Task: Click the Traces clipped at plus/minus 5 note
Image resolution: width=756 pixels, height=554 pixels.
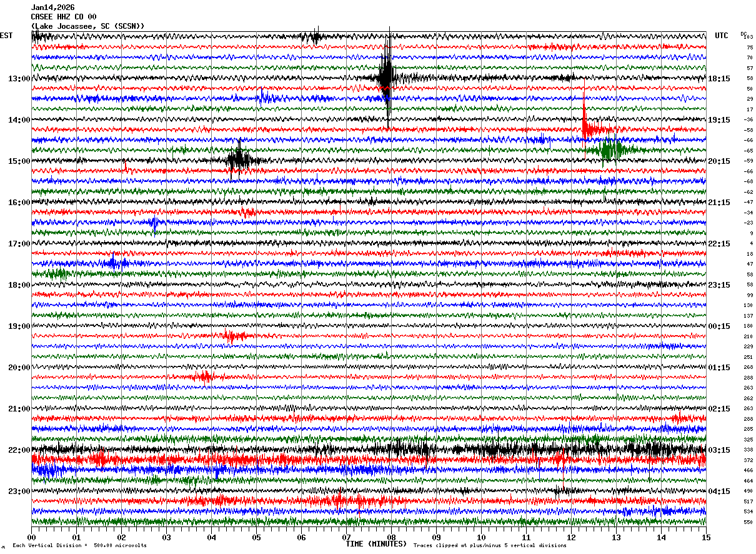Action: coord(490,545)
